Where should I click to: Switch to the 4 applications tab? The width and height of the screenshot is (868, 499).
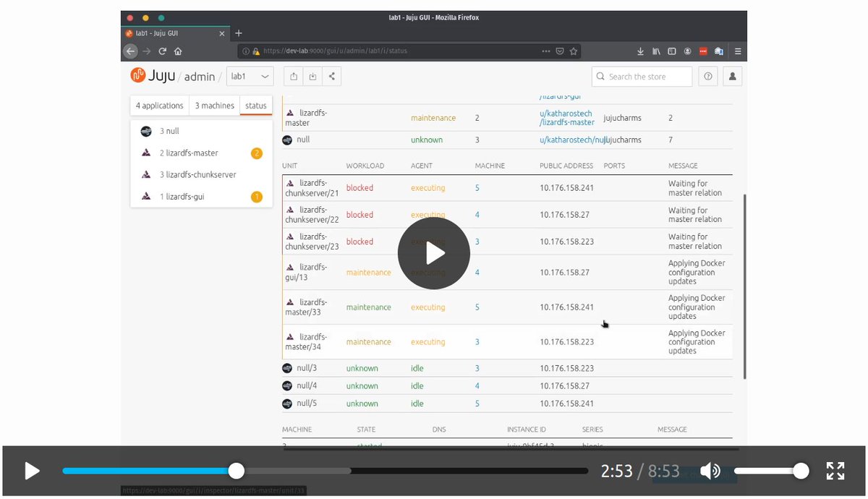click(x=160, y=106)
